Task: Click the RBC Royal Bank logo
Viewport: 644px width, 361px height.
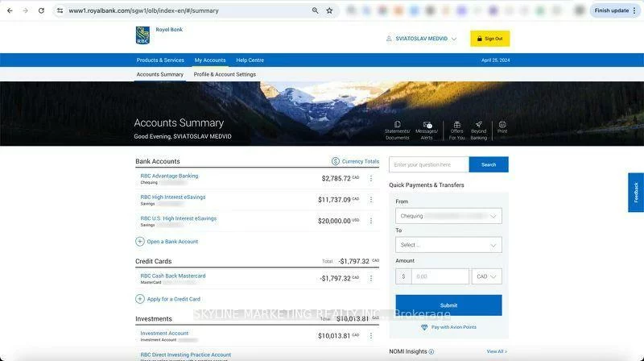Action: (142, 35)
